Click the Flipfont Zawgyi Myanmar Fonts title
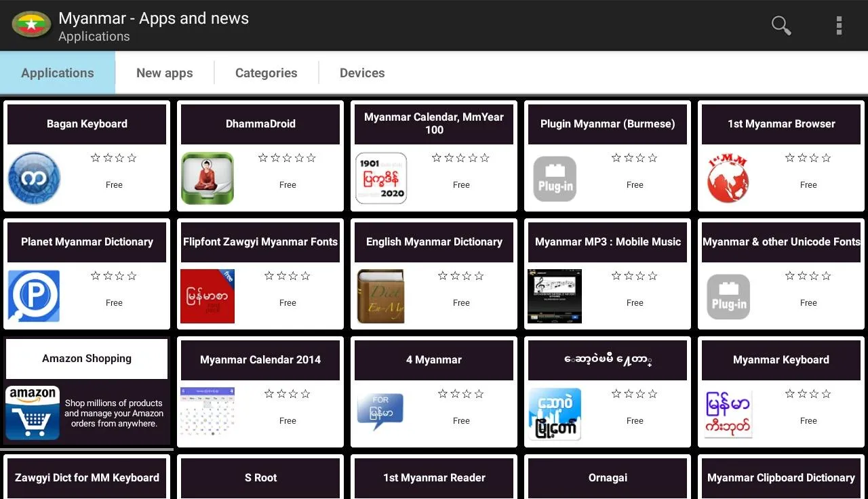The height and width of the screenshot is (499, 868). pyautogui.click(x=260, y=241)
